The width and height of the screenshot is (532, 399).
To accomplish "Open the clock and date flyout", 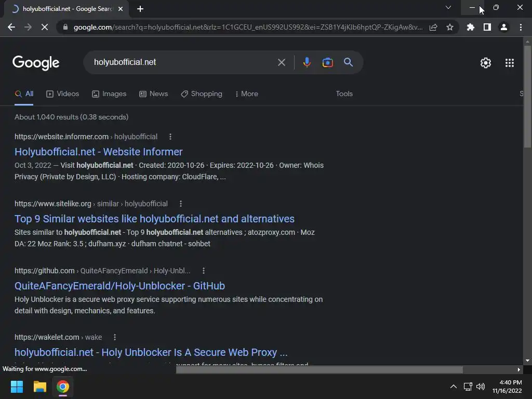I will 507,387.
